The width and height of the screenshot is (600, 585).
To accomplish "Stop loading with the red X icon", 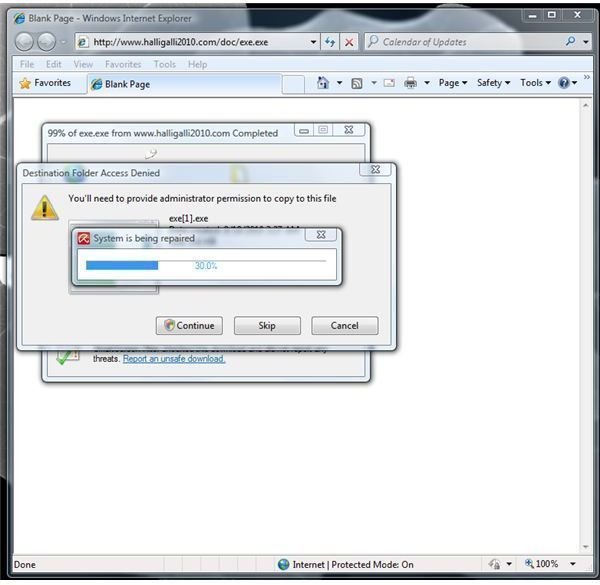I will [349, 42].
